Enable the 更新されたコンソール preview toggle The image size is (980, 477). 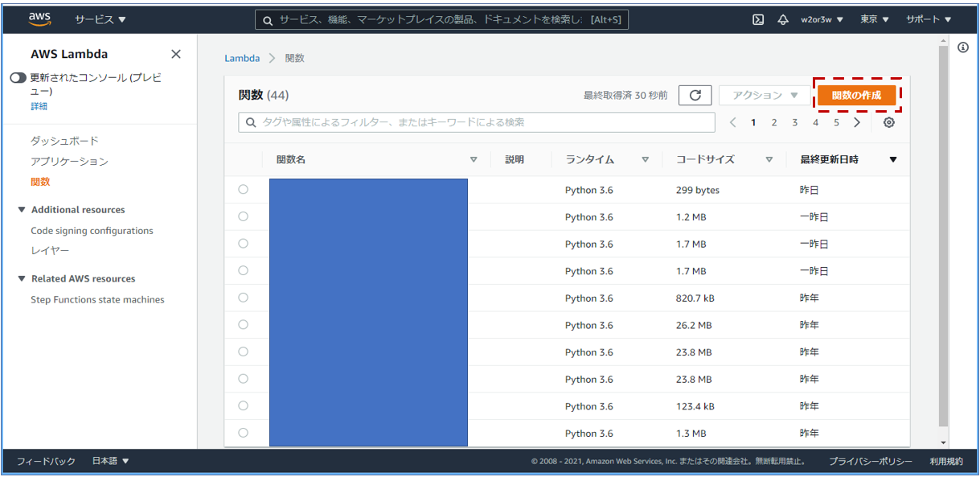[18, 77]
